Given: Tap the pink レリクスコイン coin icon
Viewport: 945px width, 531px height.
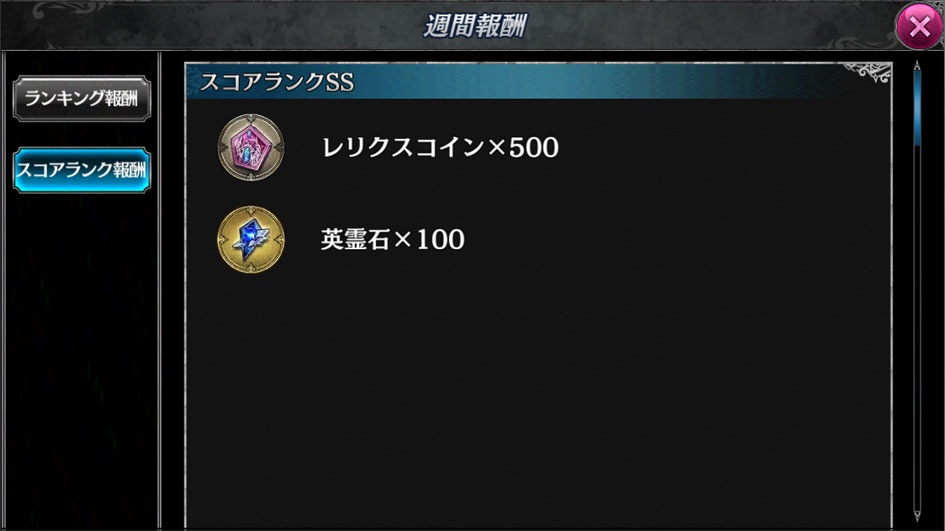Looking at the screenshot, I should point(251,147).
